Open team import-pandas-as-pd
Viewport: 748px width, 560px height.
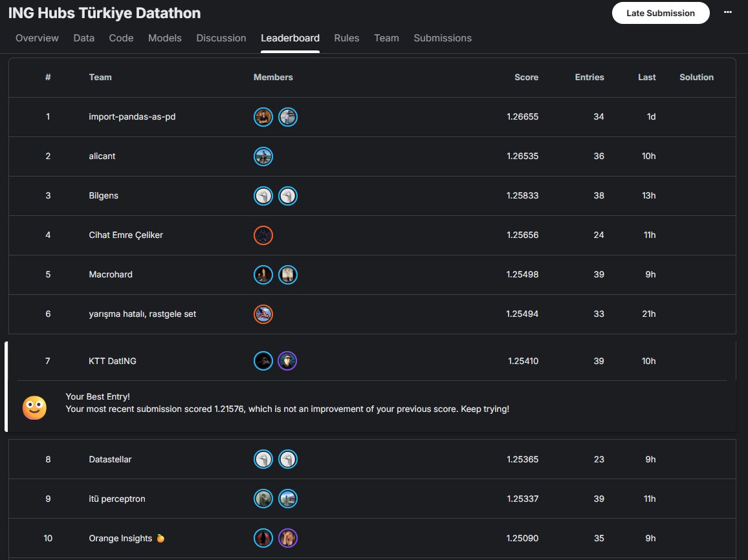click(x=132, y=117)
